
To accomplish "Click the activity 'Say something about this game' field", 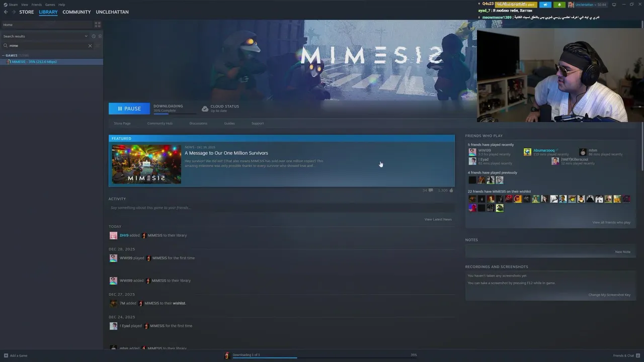I will click(x=282, y=208).
